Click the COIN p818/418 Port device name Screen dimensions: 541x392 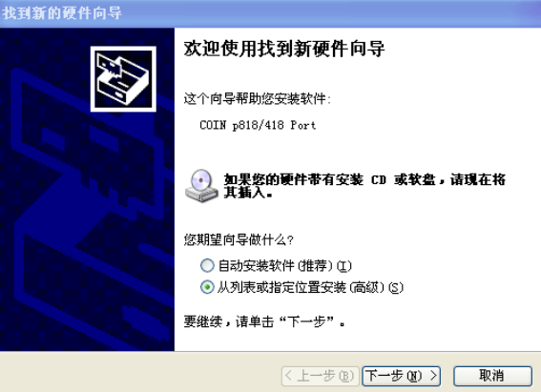[258, 125]
